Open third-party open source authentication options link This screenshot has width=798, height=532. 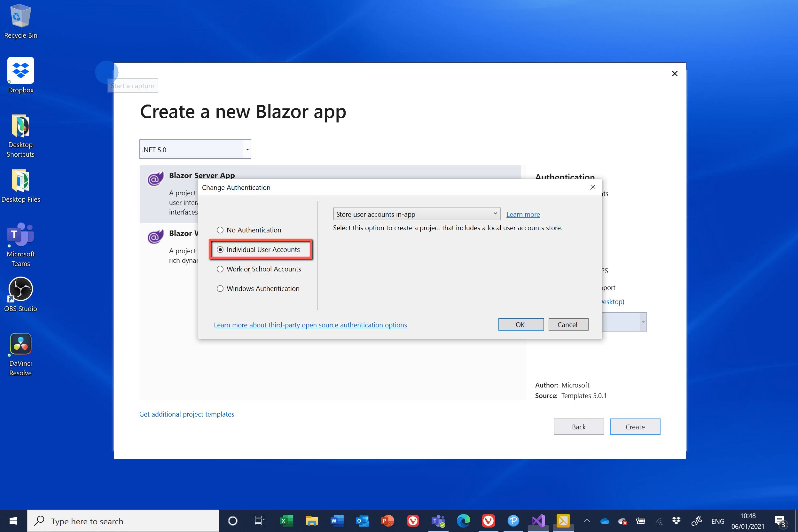[310, 325]
